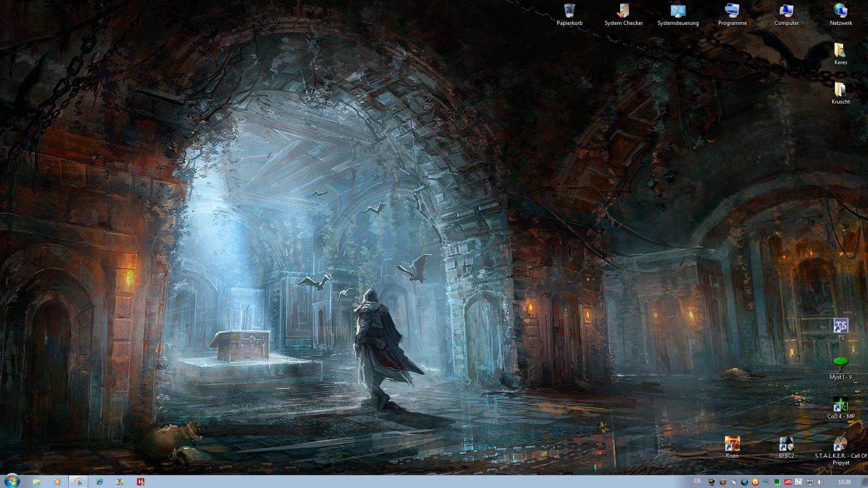The height and width of the screenshot is (488, 868).
Task: Click the Show Desktop button
Action: 865,482
